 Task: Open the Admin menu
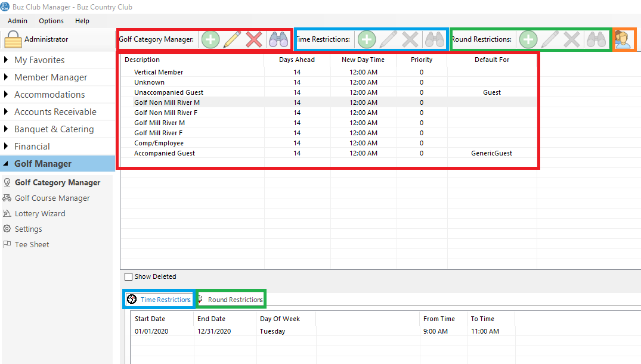(x=17, y=21)
